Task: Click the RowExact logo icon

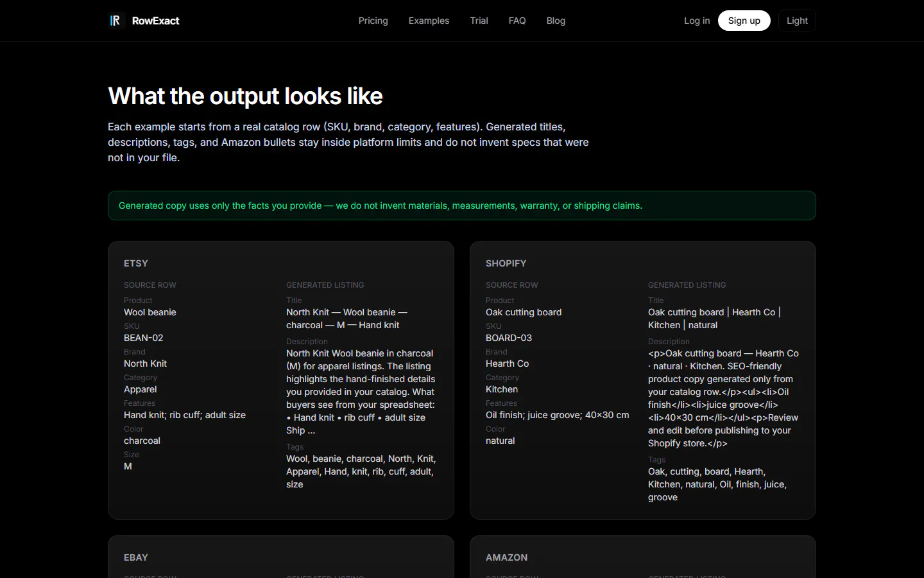Action: [116, 21]
